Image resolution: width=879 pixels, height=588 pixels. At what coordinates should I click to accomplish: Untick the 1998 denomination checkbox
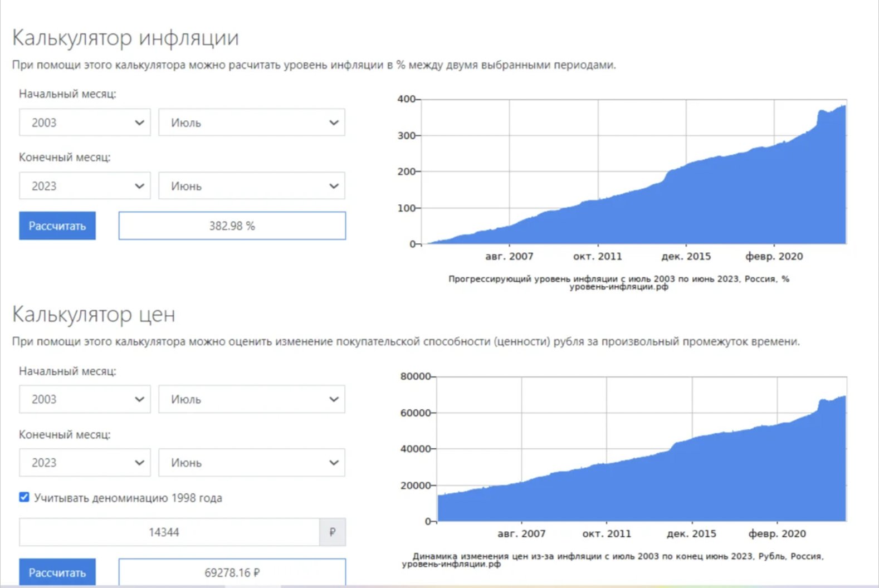(24, 497)
